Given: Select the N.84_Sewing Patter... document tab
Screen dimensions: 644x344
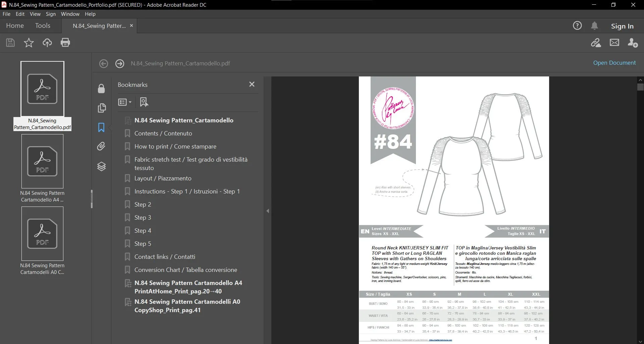Looking at the screenshot, I should point(99,26).
